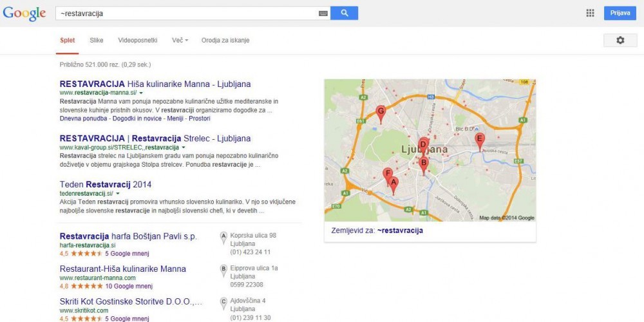Click Prijava sign-in button
The image size is (644, 322).
pos(620,13)
